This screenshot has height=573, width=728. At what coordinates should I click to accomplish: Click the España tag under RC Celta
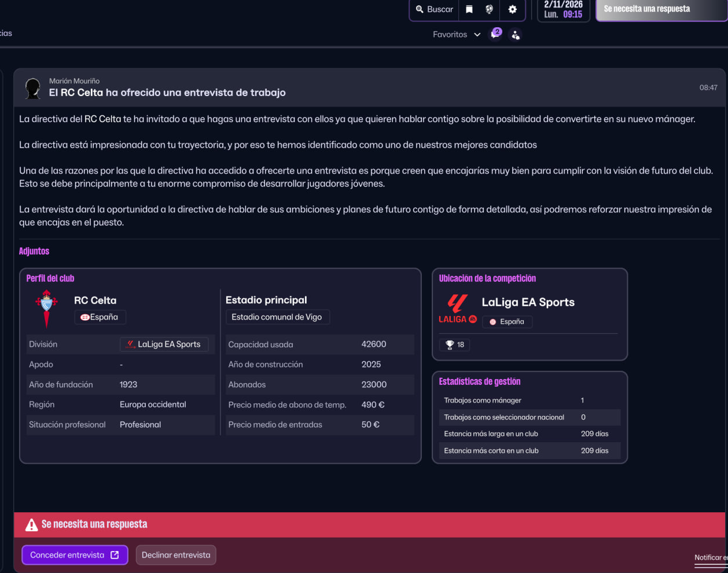(100, 317)
